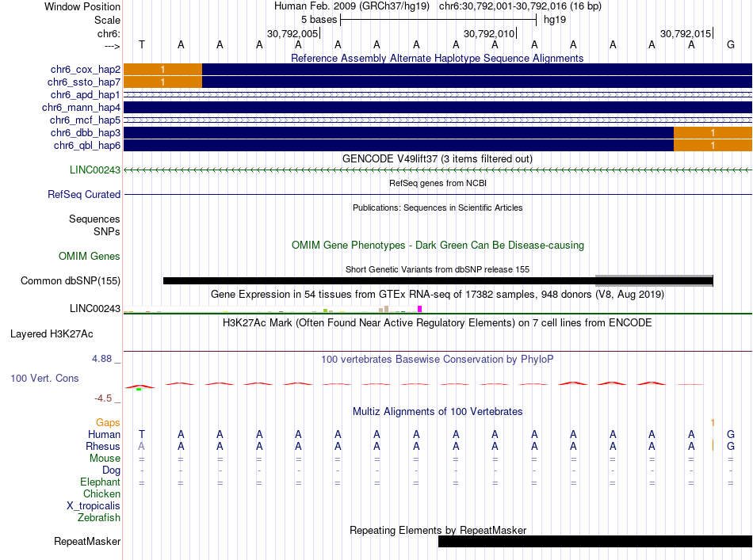Click the black RepeatMasker element bar

point(595,541)
